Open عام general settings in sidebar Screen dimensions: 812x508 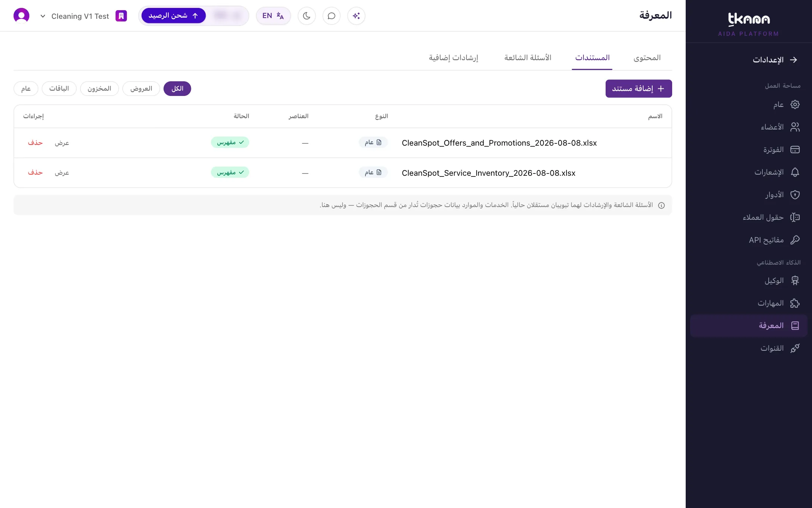[x=749, y=105]
